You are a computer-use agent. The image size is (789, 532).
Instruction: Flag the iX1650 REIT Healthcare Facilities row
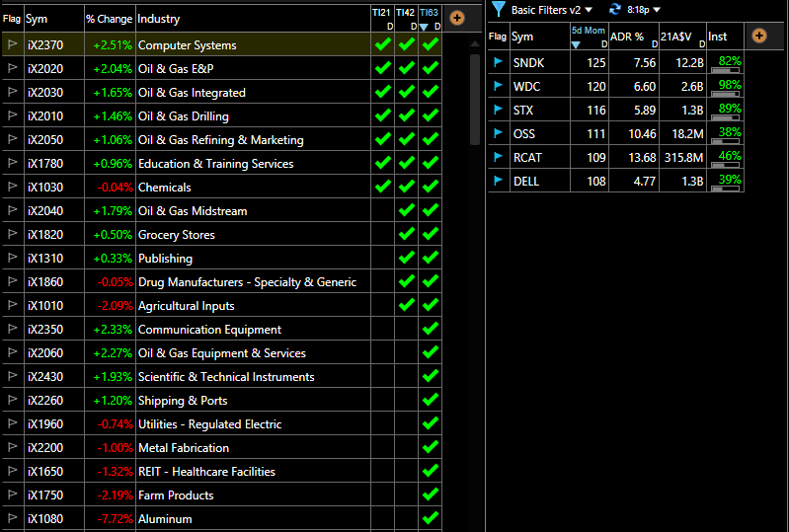(x=13, y=470)
